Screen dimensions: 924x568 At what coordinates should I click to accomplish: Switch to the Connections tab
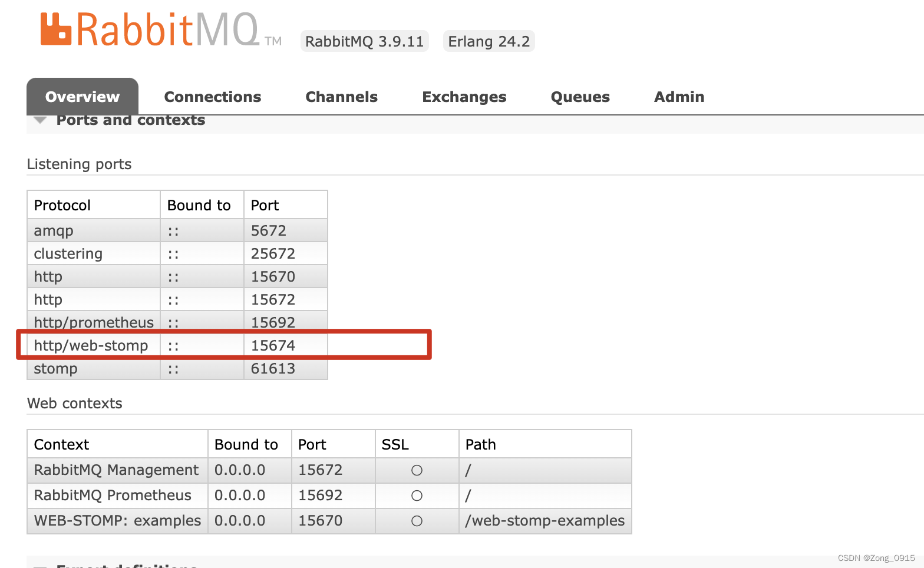pos(212,97)
